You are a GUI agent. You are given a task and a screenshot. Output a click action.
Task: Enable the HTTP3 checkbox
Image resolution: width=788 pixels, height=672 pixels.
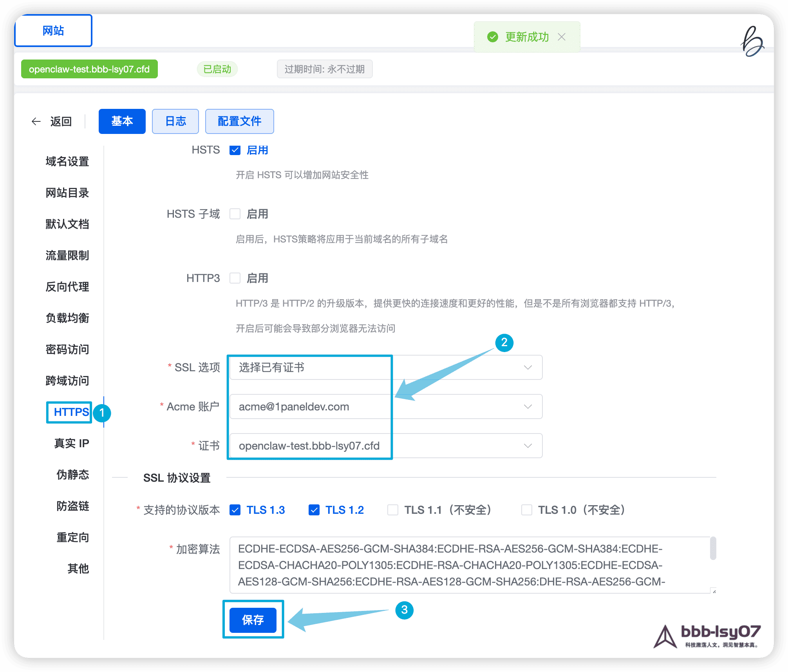pos(235,278)
